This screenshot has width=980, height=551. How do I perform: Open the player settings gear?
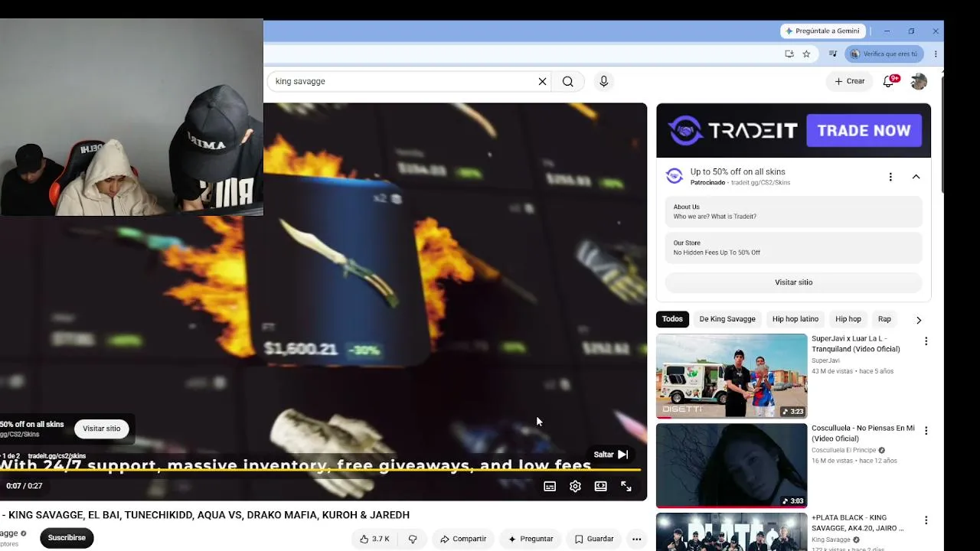[x=575, y=486]
